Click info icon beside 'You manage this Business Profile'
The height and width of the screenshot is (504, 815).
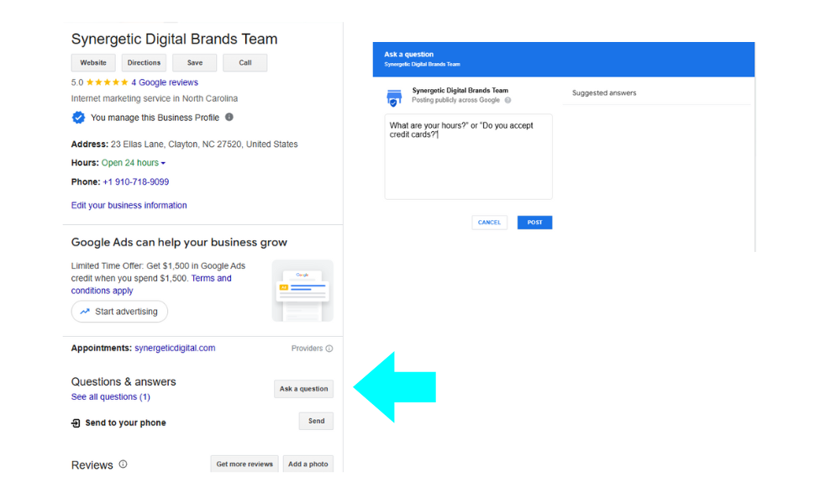pyautogui.click(x=229, y=118)
